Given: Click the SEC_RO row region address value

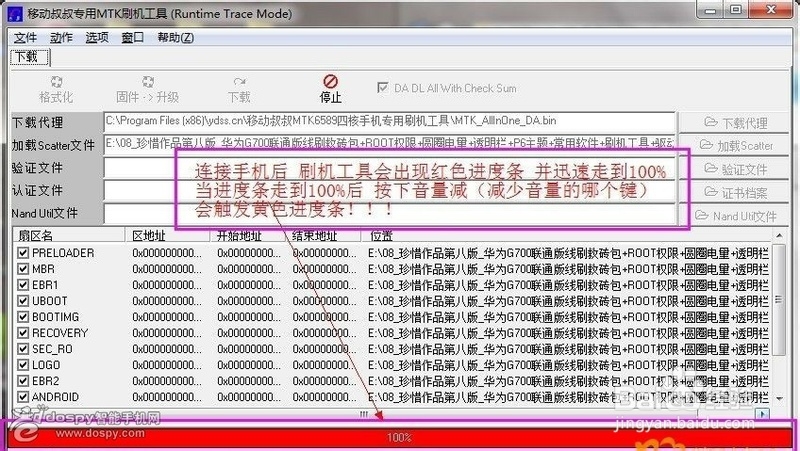Looking at the screenshot, I should [167, 349].
